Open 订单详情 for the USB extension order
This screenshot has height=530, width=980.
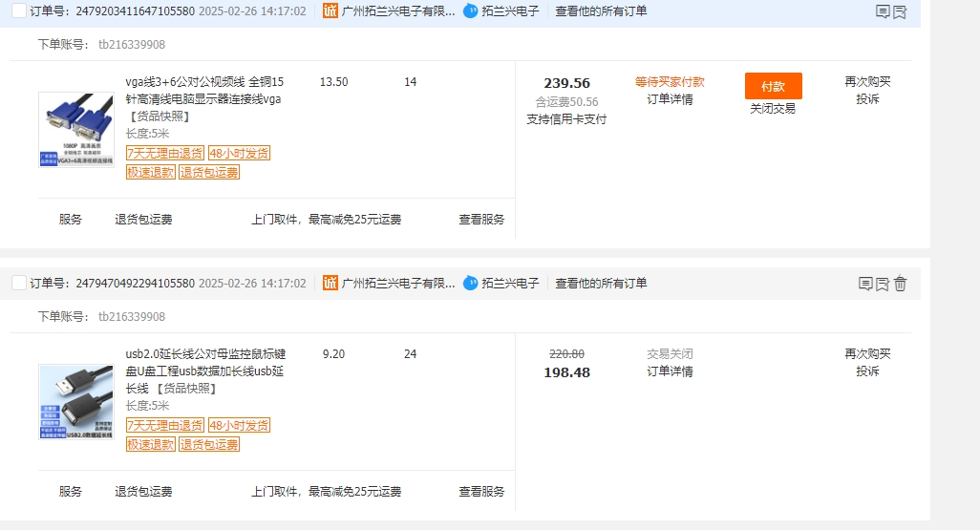pos(670,371)
